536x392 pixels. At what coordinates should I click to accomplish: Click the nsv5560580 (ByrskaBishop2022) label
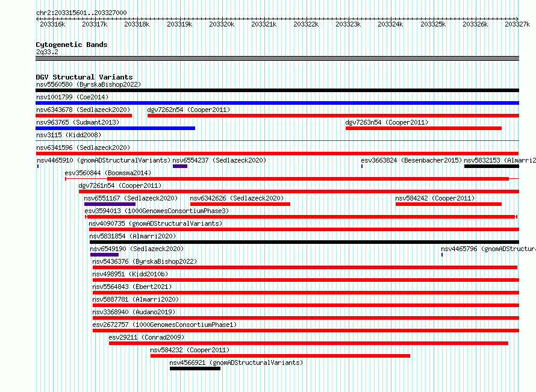pos(89,84)
